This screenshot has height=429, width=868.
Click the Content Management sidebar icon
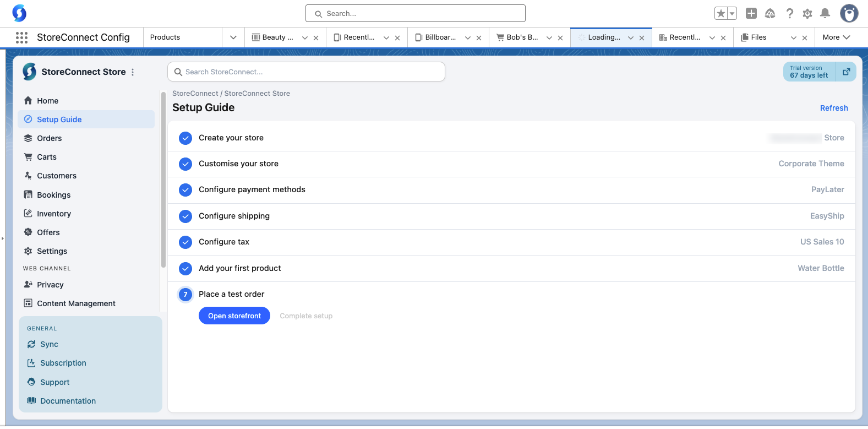coord(28,303)
